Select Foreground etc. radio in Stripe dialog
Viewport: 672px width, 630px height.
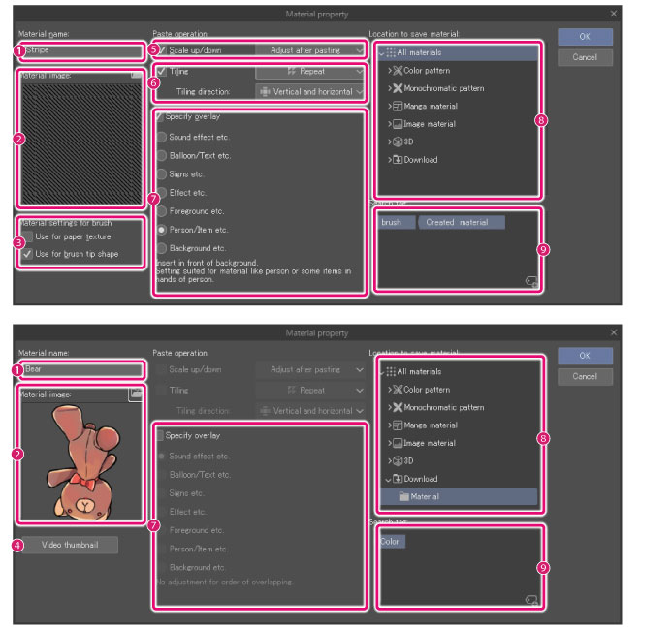[162, 211]
